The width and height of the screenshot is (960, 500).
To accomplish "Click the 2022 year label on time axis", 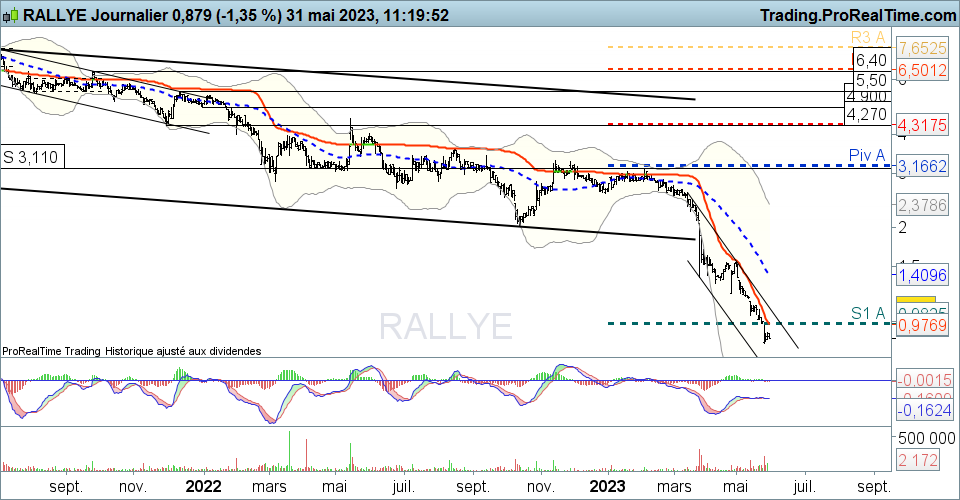I will pos(203,487).
